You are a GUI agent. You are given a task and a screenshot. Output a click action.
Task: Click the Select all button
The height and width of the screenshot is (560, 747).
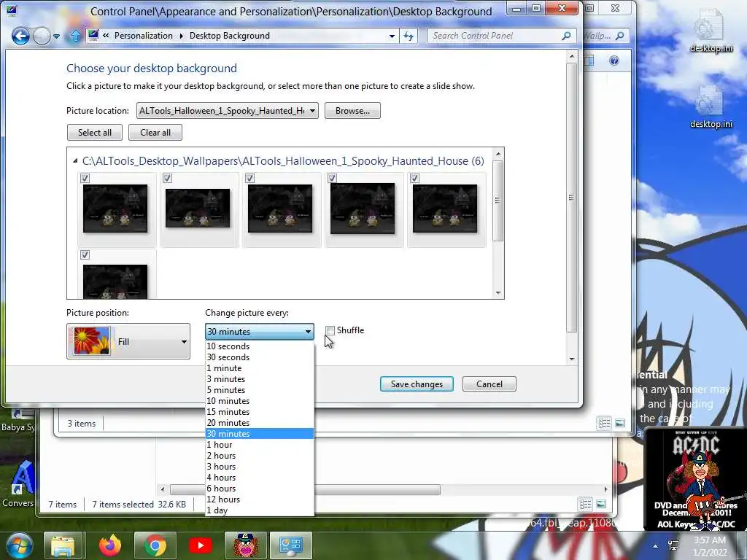point(95,133)
